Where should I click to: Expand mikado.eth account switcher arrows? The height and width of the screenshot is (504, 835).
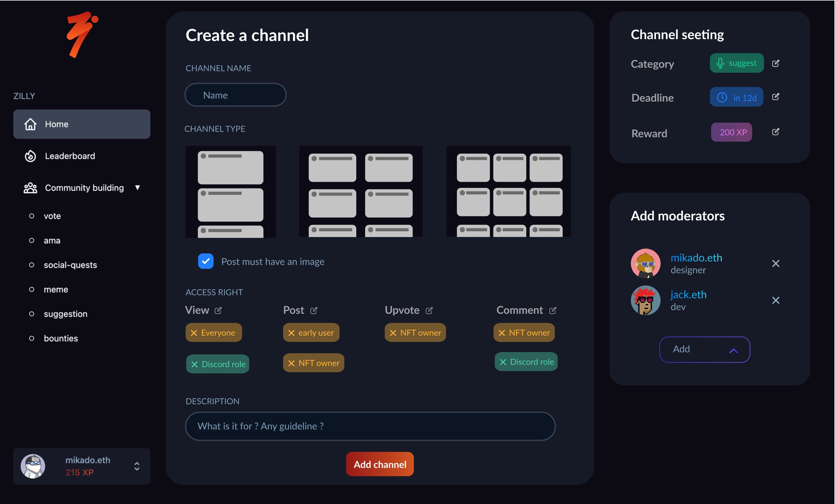coord(137,466)
